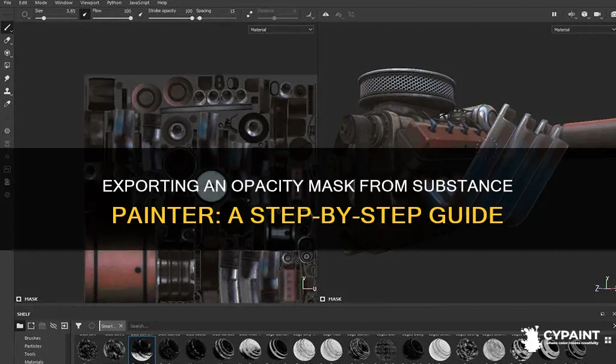
Task: Open the camera selection dropdown
Action: 598,14
